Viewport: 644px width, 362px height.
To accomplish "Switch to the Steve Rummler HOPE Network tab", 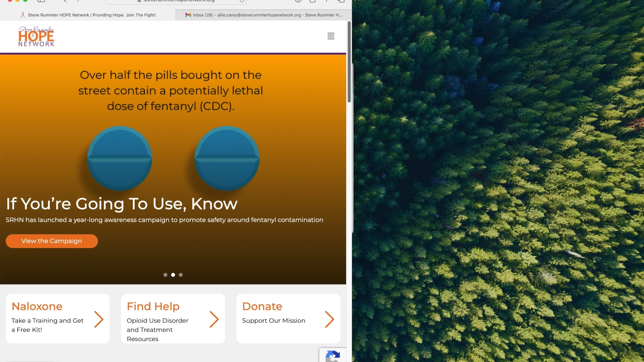I will coord(88,15).
